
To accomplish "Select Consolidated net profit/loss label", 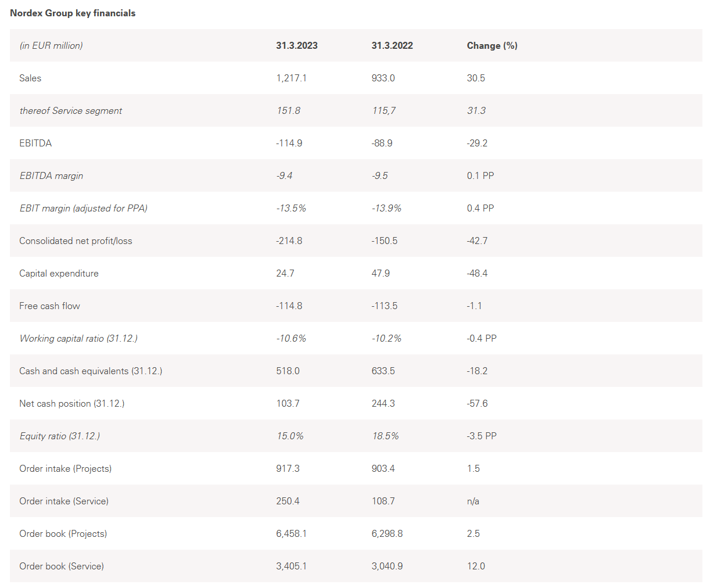I will [x=76, y=241].
